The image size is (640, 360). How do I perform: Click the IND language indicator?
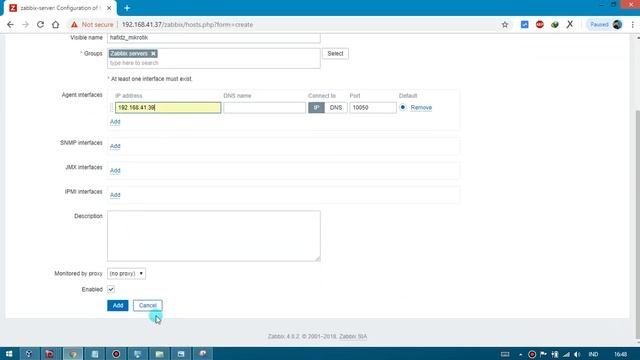pos(593,354)
